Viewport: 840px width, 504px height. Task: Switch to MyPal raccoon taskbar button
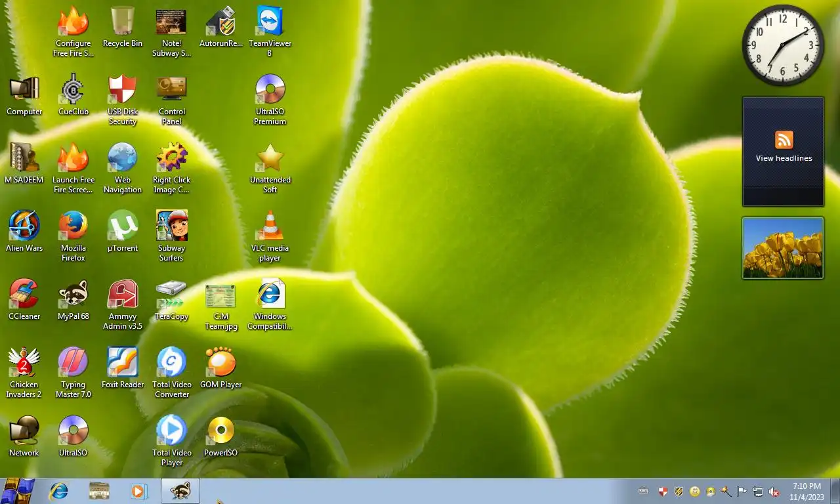pos(180,491)
